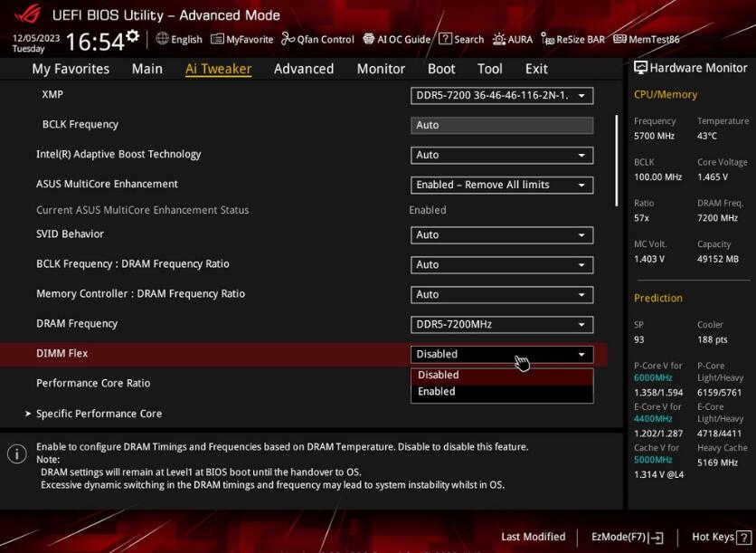Screen dimensions: 756x553
Task: Choose Enabled in DIMM Flex list
Action: tap(502, 391)
